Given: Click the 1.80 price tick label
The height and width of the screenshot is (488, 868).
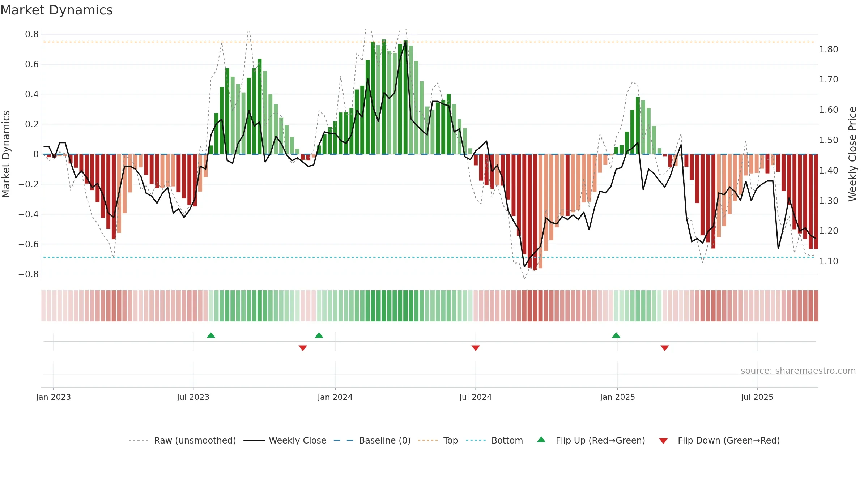Looking at the screenshot, I should pyautogui.click(x=829, y=49).
